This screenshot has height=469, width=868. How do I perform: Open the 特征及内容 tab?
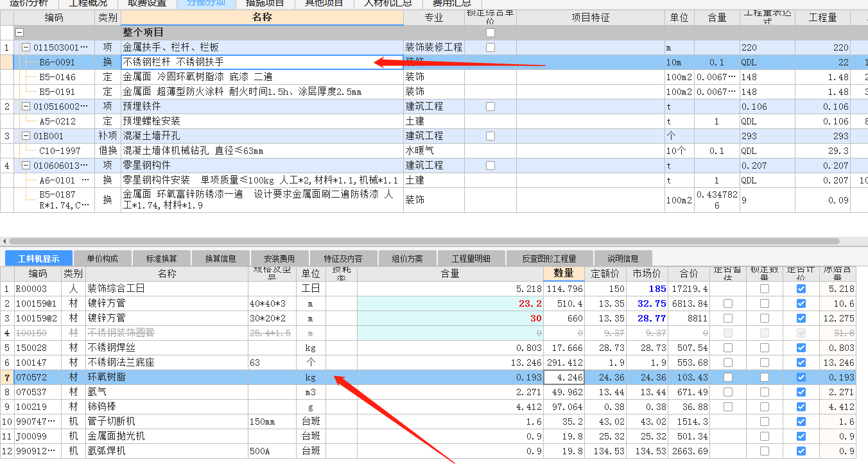tap(343, 259)
